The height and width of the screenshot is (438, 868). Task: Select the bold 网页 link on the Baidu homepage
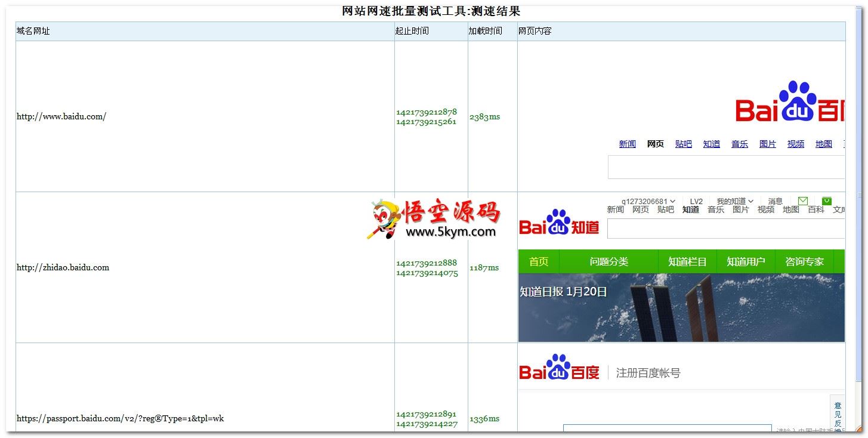pos(656,144)
